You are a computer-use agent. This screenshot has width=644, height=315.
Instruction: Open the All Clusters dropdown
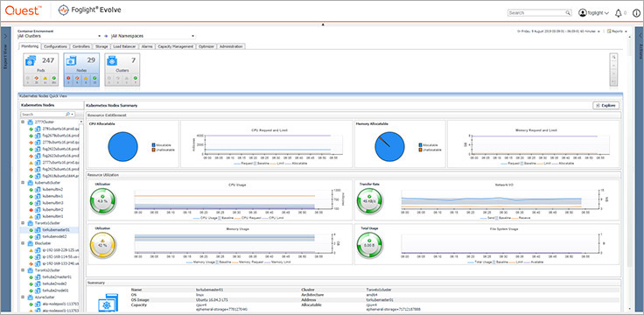point(100,36)
